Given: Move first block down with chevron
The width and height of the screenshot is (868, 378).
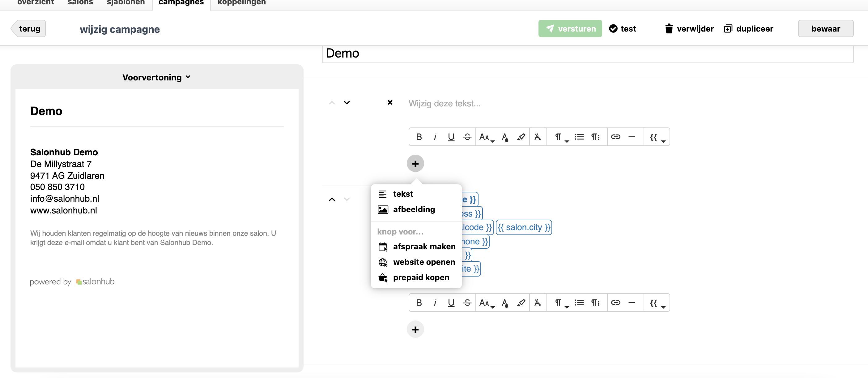Looking at the screenshot, I should tap(347, 102).
